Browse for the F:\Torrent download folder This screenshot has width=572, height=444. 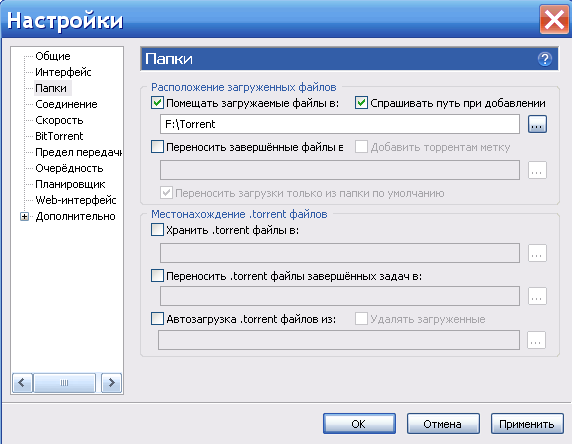click(537, 124)
